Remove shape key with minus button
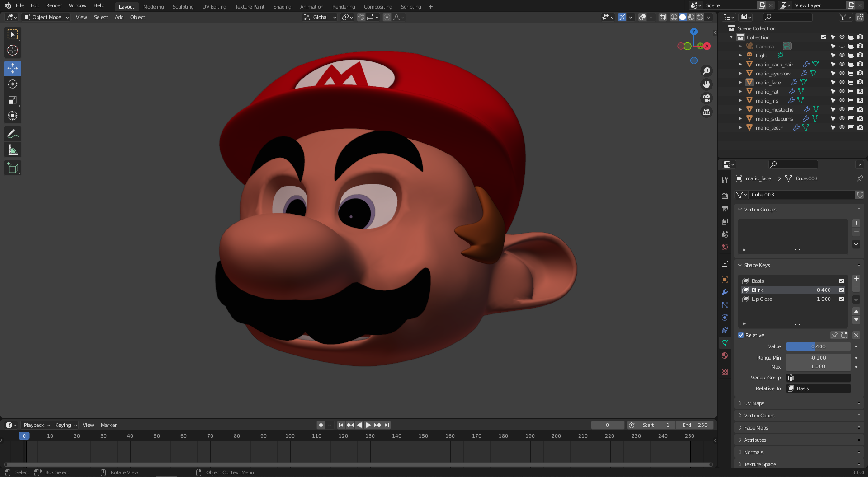 pos(856,288)
